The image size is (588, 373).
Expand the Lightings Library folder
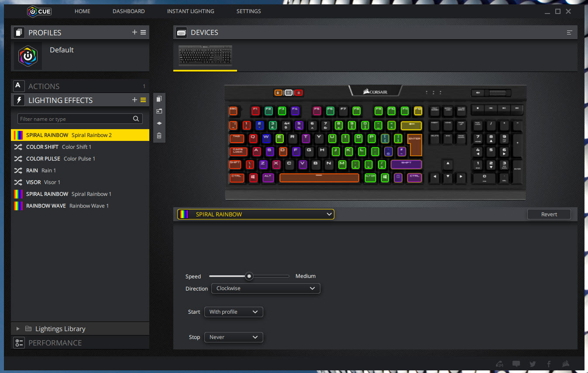(x=18, y=329)
